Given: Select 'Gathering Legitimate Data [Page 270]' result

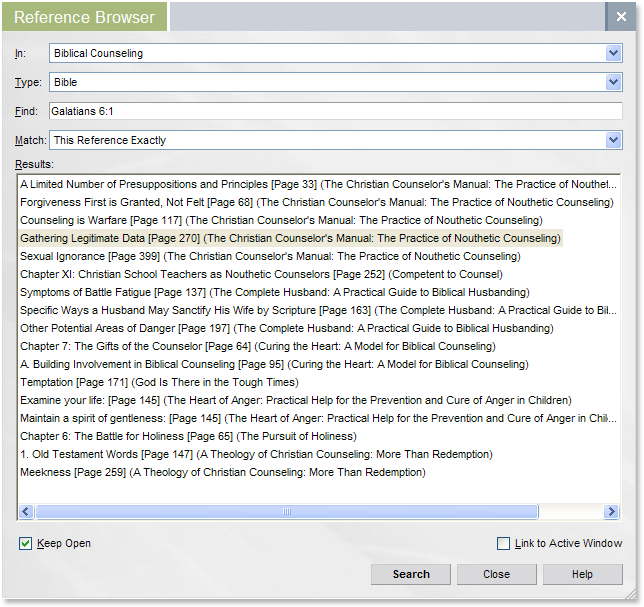Looking at the screenshot, I should click(290, 238).
